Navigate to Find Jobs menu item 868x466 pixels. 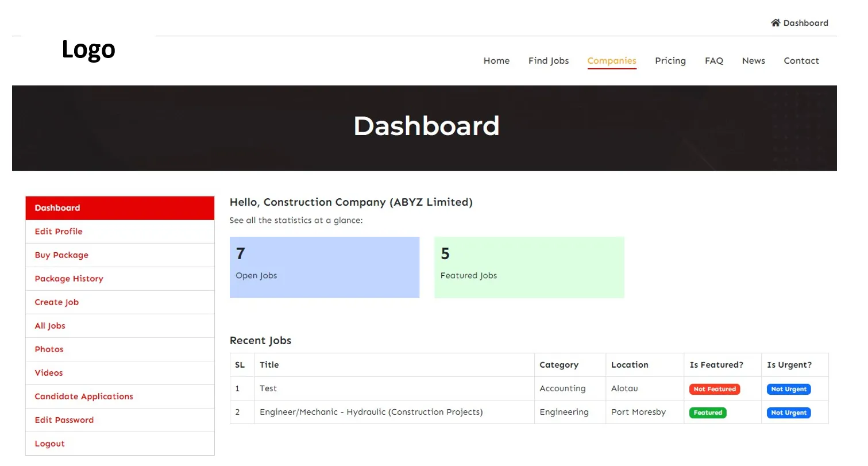[548, 60]
